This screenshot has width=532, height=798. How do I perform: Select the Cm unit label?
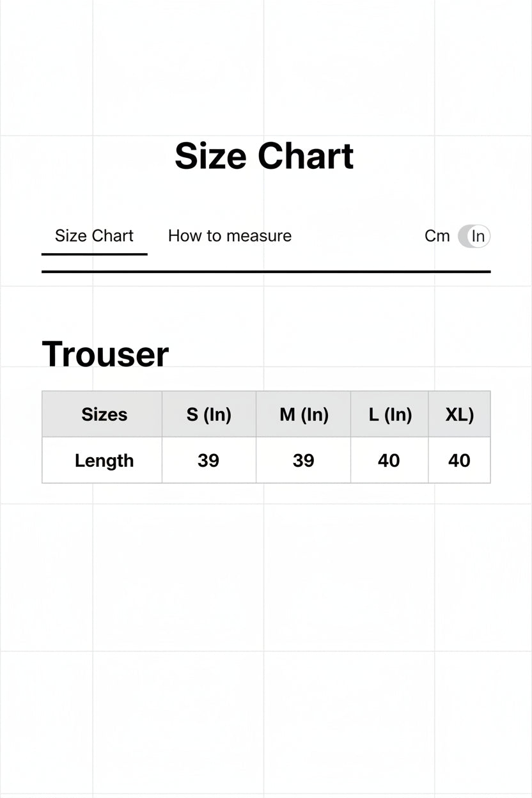point(437,236)
